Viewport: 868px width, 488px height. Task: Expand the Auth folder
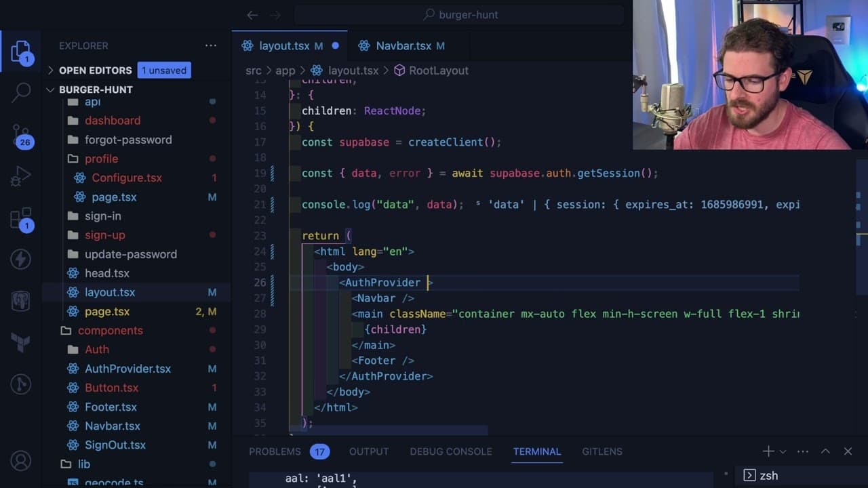[96, 350]
